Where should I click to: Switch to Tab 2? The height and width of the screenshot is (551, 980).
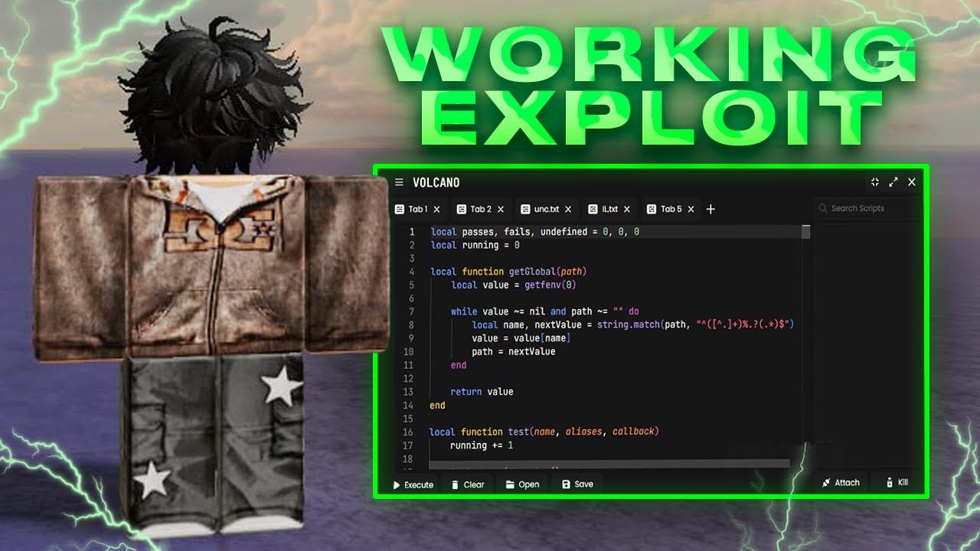tap(481, 209)
